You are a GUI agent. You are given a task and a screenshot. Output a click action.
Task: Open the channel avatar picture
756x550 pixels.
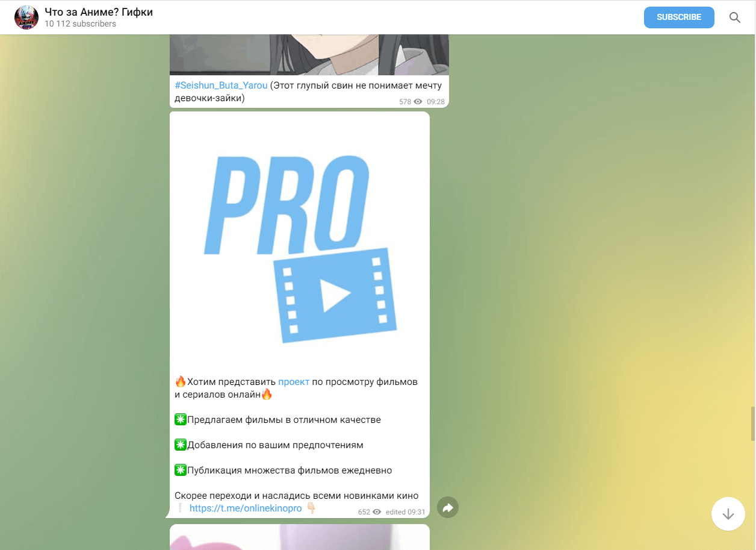[x=26, y=17]
